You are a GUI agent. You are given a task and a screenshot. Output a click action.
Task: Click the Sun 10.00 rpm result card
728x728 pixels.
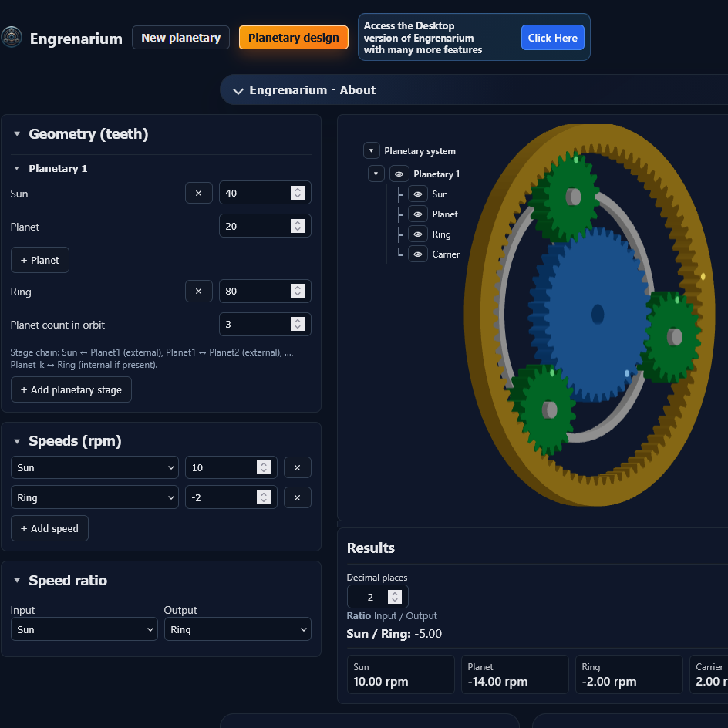click(x=401, y=675)
